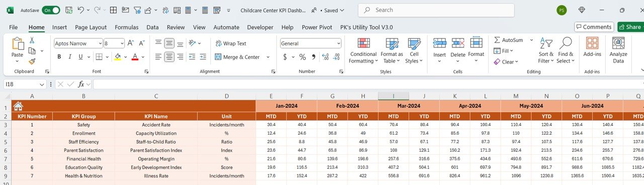Click the green Share button
This screenshot has height=185, width=644.
coord(630,27)
